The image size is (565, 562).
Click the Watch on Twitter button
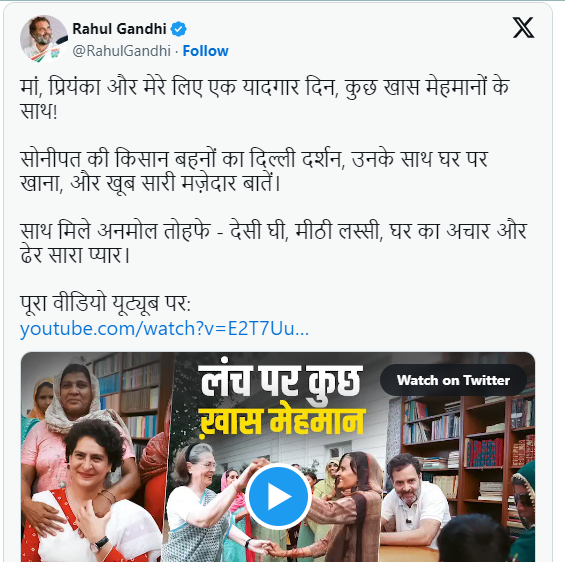(x=453, y=380)
